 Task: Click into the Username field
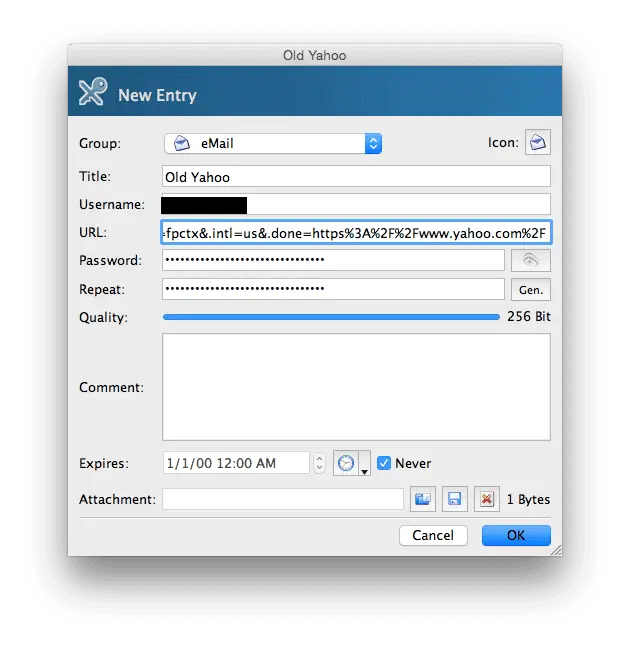coord(356,205)
